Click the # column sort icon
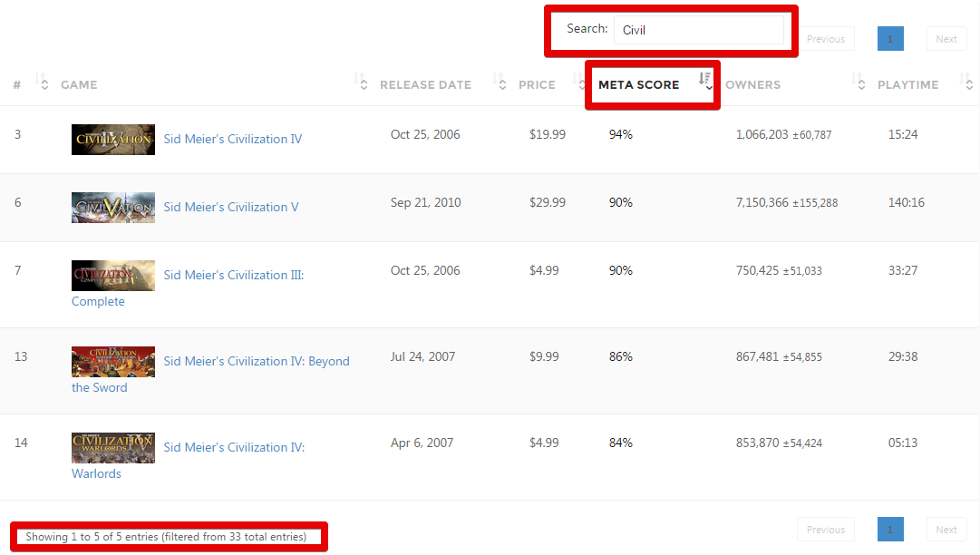This screenshot has height=555, width=980. click(x=42, y=83)
